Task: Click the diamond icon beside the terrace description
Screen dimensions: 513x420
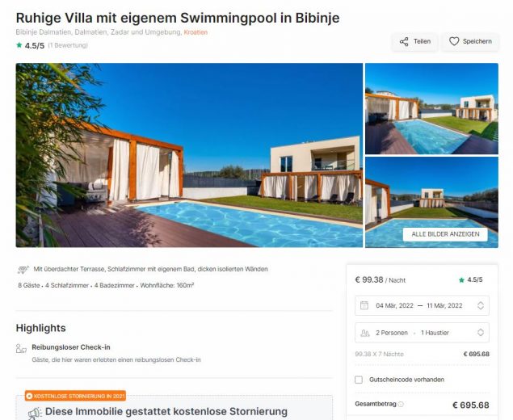Action: click(x=23, y=270)
